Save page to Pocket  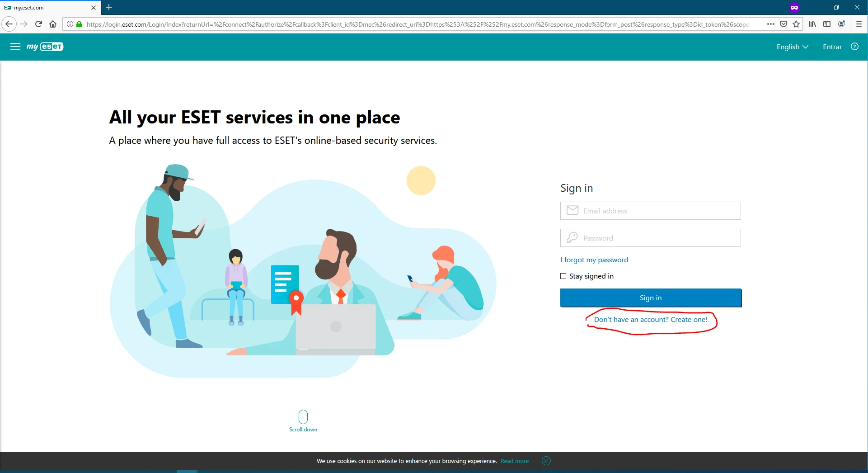[x=784, y=24]
